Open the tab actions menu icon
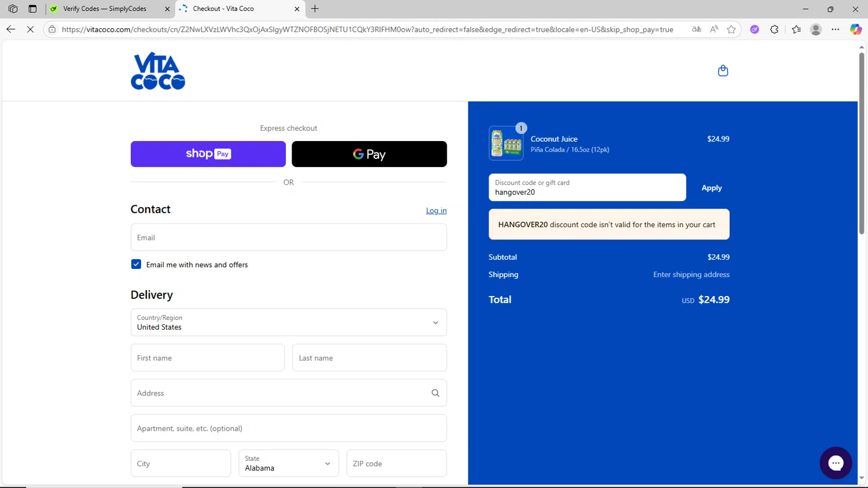 click(x=32, y=9)
